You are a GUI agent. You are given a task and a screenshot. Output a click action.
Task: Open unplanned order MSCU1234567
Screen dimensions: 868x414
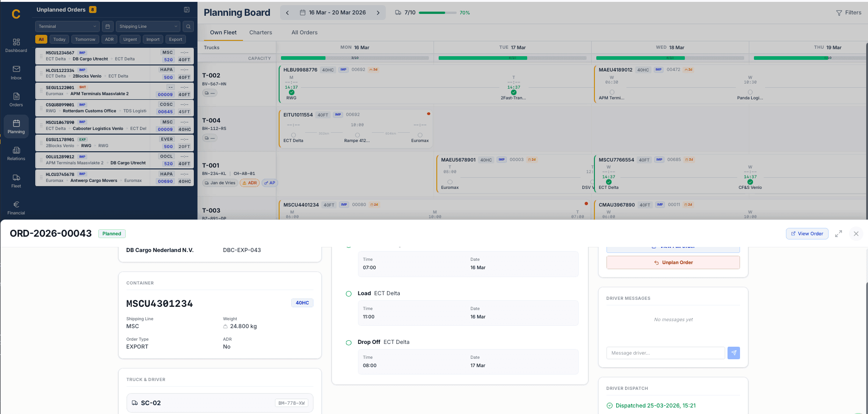(115, 56)
